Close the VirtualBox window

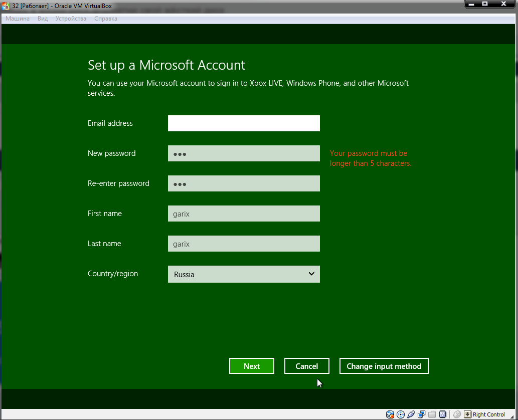(x=503, y=4)
